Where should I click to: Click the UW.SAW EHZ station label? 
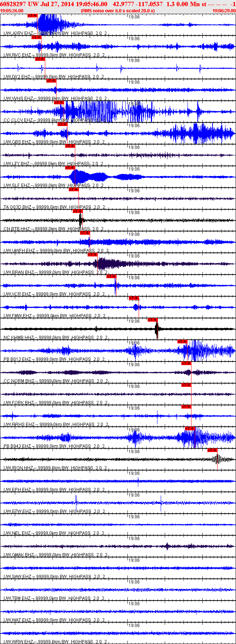pyautogui.click(x=17, y=577)
